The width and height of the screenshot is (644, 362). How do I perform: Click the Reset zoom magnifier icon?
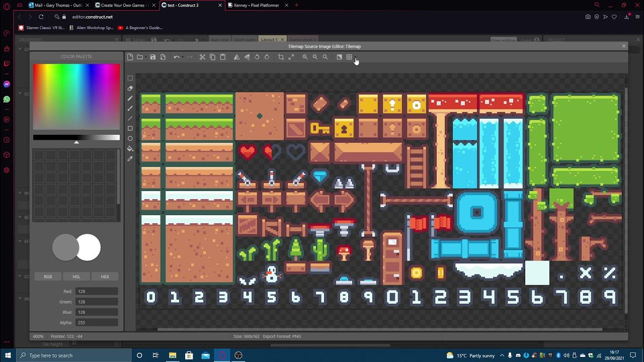click(x=325, y=57)
